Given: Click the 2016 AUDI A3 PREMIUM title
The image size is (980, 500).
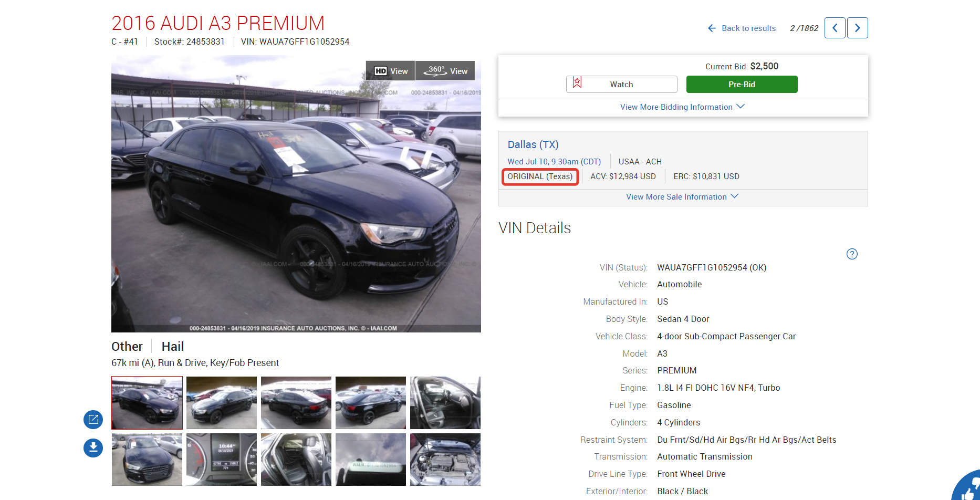Looking at the screenshot, I should pyautogui.click(x=218, y=23).
